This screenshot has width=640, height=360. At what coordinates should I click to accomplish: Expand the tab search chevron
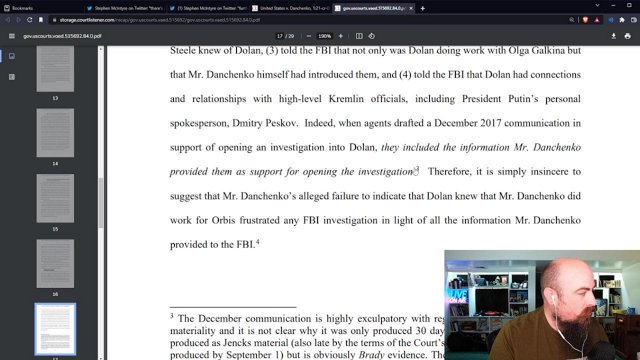coord(597,5)
